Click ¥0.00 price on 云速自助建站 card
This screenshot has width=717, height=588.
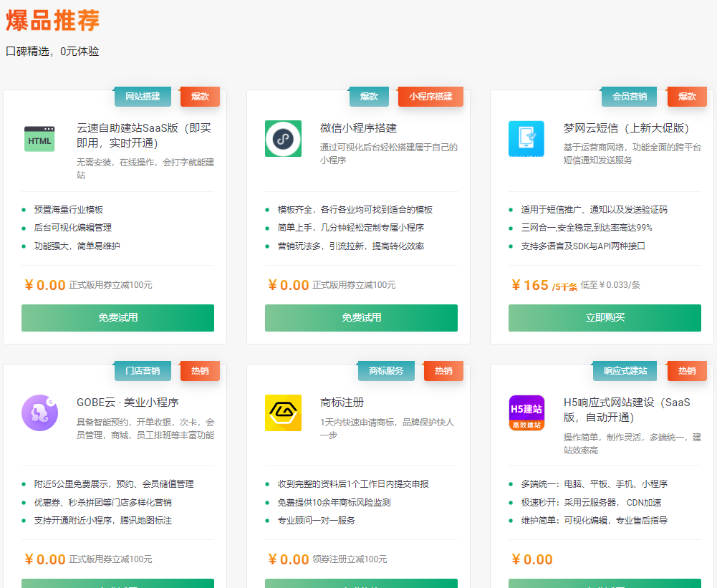point(45,285)
